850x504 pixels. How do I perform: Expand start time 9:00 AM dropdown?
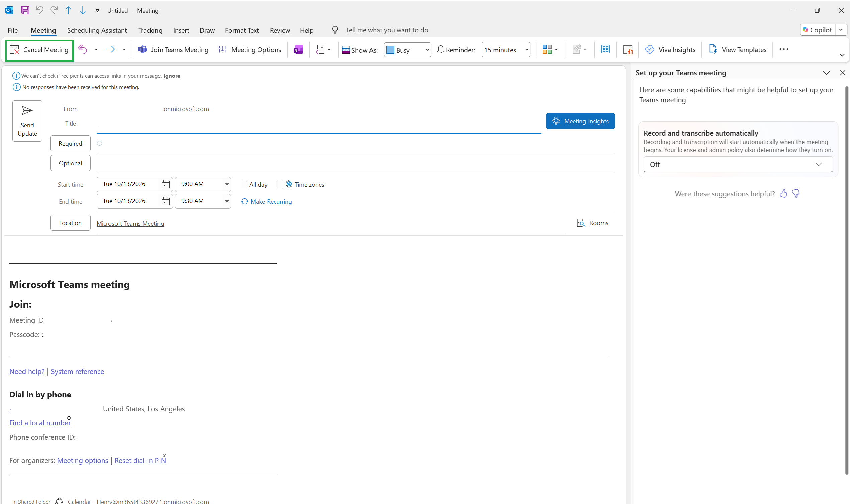[x=226, y=184]
